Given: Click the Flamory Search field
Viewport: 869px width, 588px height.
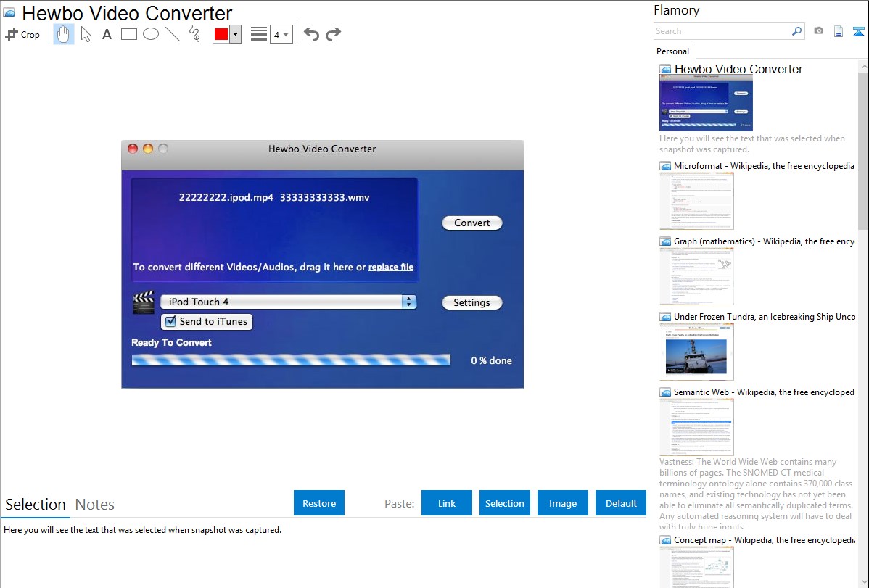Looking at the screenshot, I should [722, 31].
